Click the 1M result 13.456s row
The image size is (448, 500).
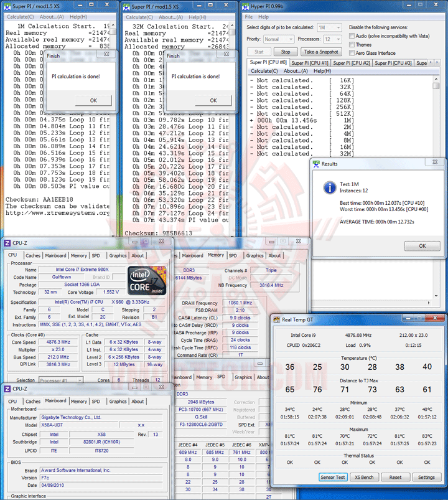click(301, 121)
